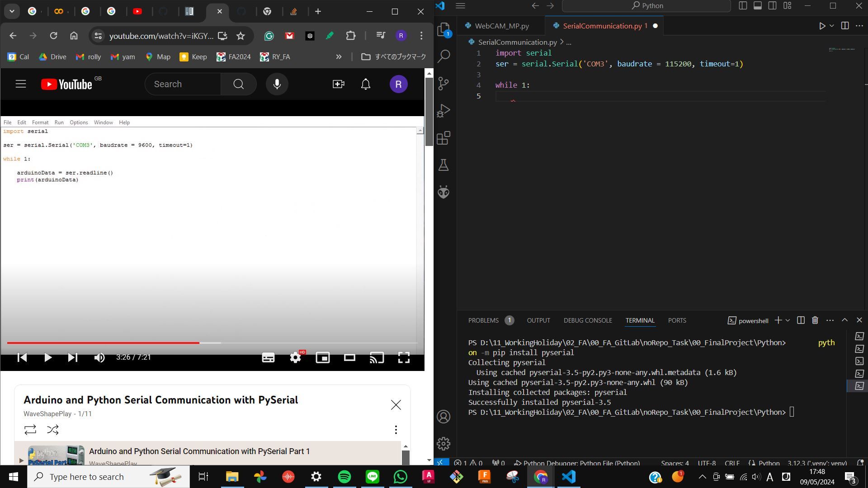Open VS Code Accounts icon

[444, 417]
